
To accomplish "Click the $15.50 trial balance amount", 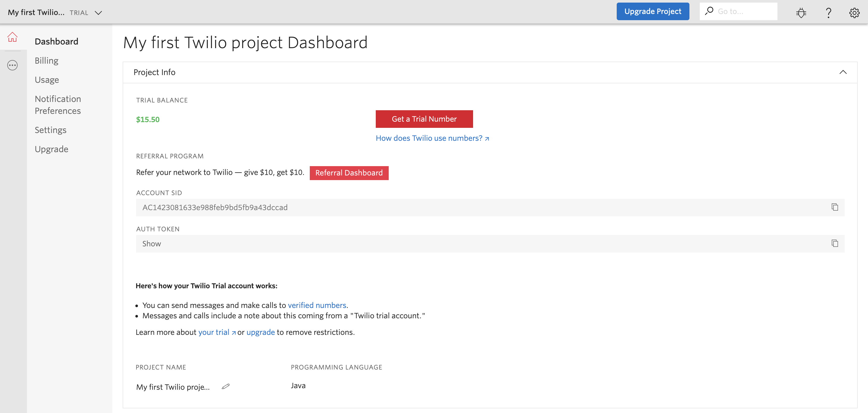I will (148, 120).
